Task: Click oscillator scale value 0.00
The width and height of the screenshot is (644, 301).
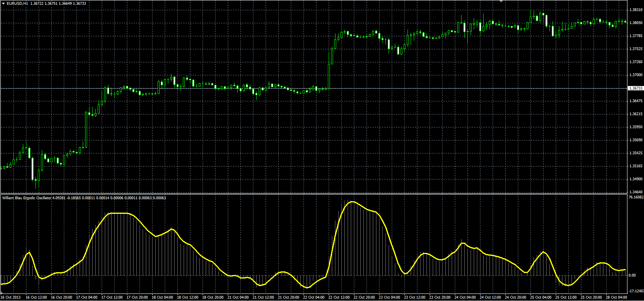Action: 632,275
